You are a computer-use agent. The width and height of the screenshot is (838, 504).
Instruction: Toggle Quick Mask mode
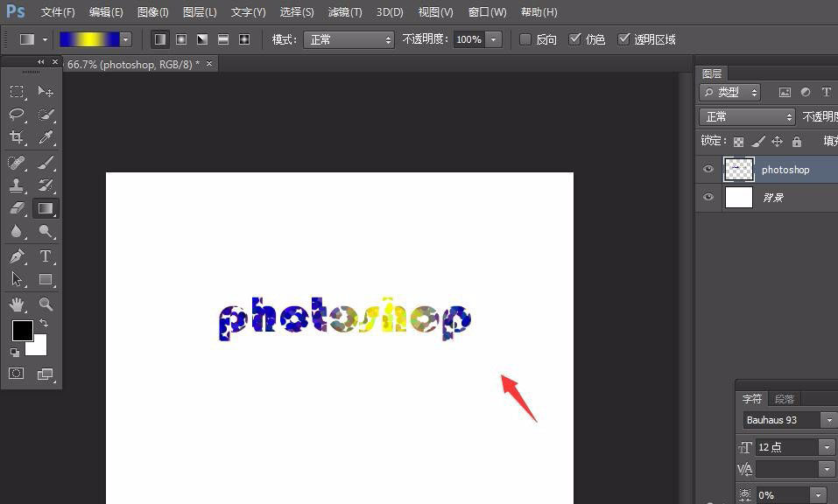(17, 374)
